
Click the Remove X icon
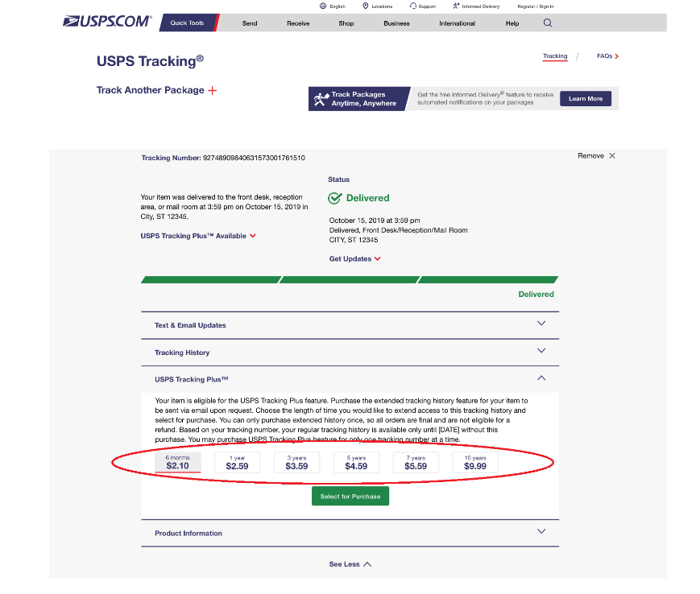612,155
